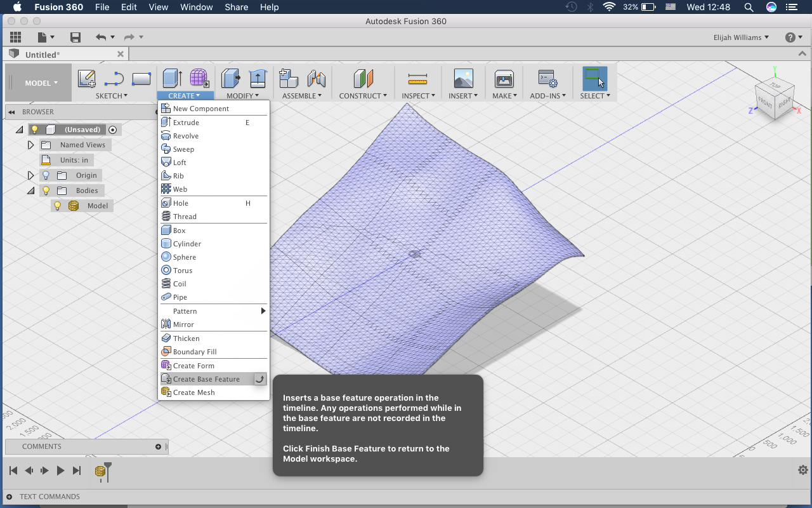
Task: Activate the Unsaved component radio button
Action: point(113,130)
